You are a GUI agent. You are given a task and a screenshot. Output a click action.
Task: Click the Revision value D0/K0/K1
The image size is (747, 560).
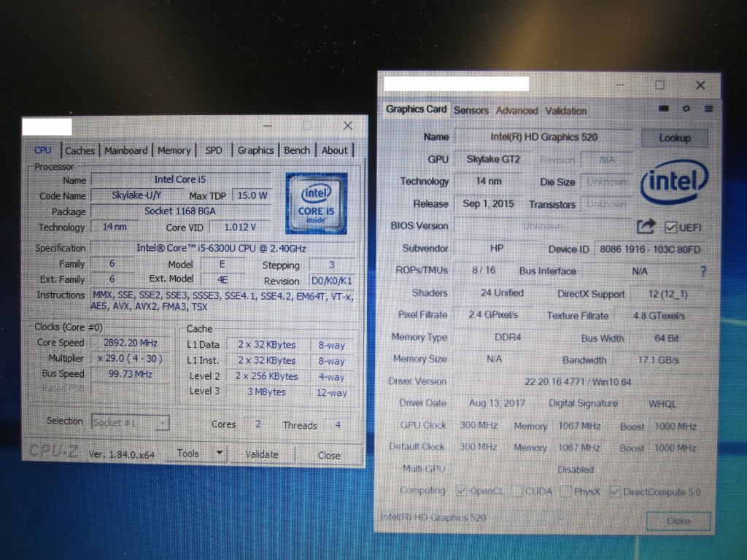click(x=332, y=281)
